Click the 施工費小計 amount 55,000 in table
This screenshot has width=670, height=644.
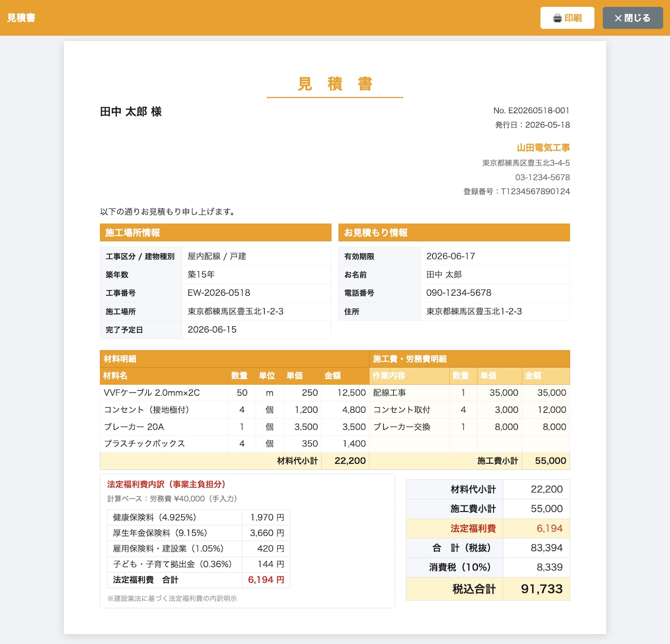tap(550, 460)
